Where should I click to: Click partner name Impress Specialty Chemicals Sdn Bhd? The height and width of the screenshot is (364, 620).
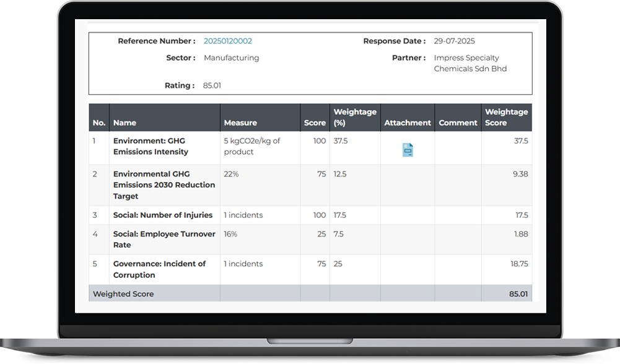[x=470, y=63]
